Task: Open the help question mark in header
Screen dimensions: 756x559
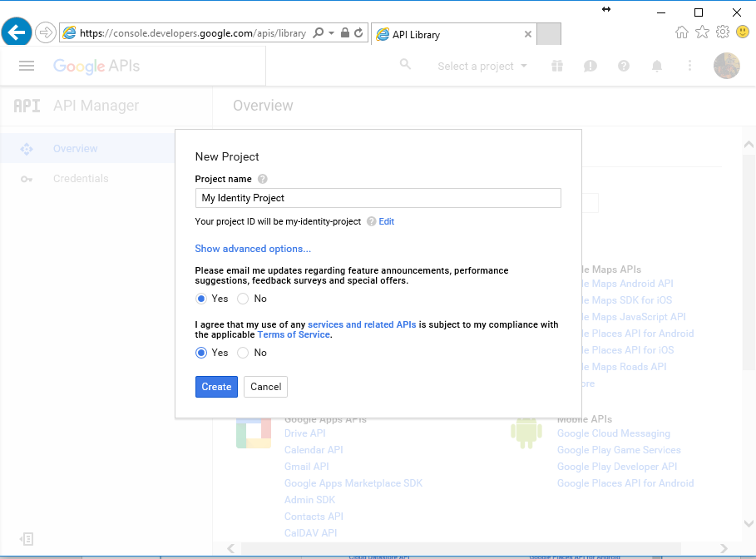Action: (x=624, y=66)
